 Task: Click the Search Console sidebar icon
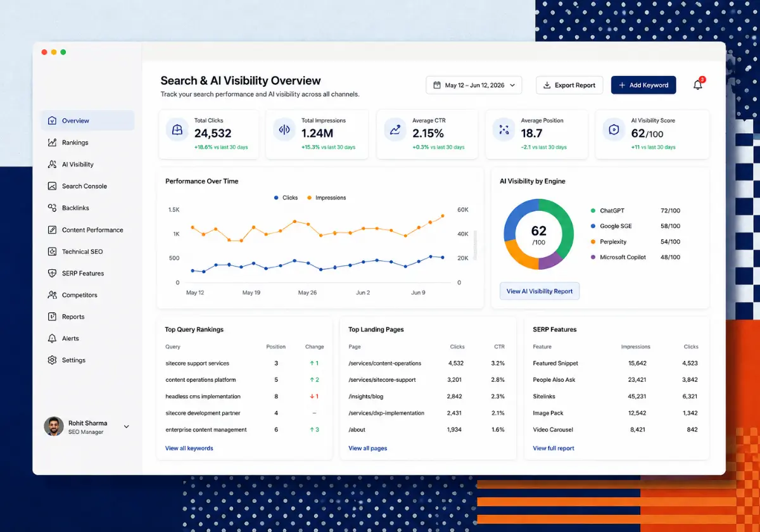(x=52, y=186)
